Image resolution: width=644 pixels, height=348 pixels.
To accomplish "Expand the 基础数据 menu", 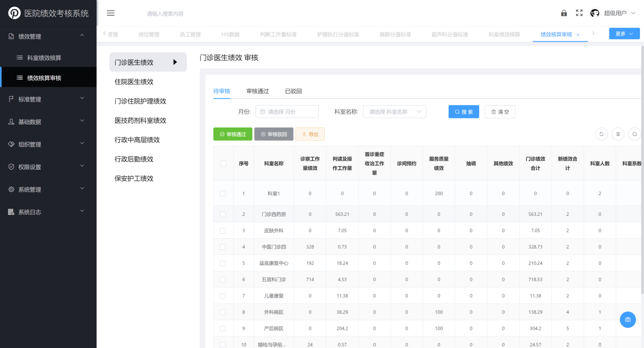I will tap(82, 121).
